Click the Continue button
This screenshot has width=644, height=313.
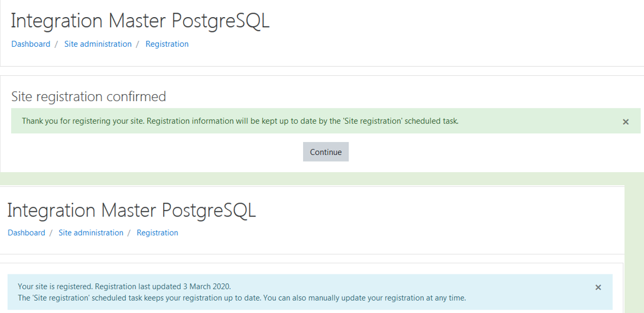click(x=326, y=152)
